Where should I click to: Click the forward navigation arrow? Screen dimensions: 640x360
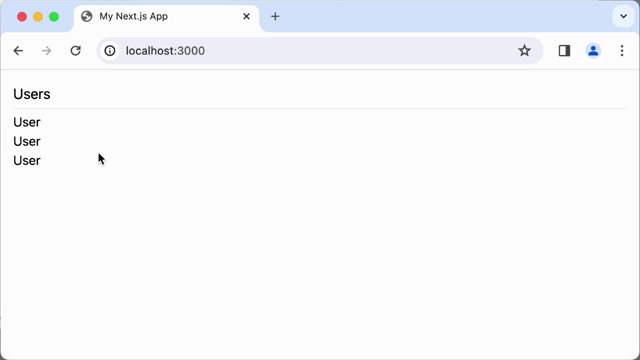point(47,51)
